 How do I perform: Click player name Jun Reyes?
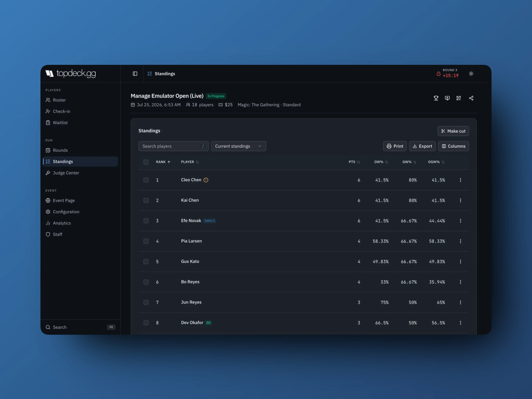[x=191, y=302]
